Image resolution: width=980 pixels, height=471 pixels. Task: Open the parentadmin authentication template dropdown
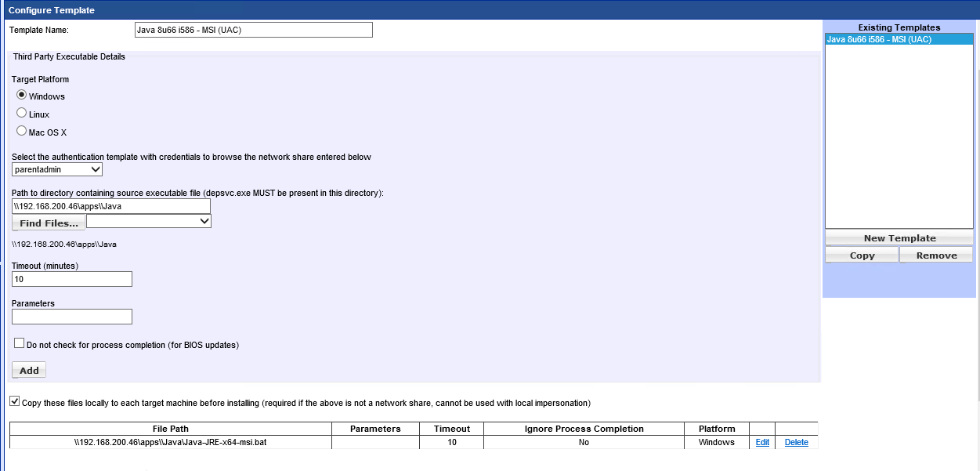tap(57, 169)
